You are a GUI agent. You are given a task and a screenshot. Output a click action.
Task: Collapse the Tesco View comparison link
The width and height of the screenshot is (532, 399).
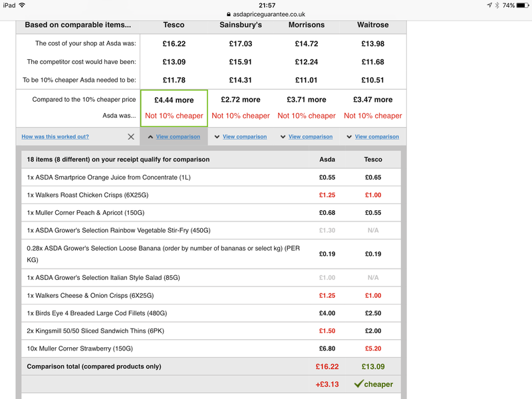point(178,137)
